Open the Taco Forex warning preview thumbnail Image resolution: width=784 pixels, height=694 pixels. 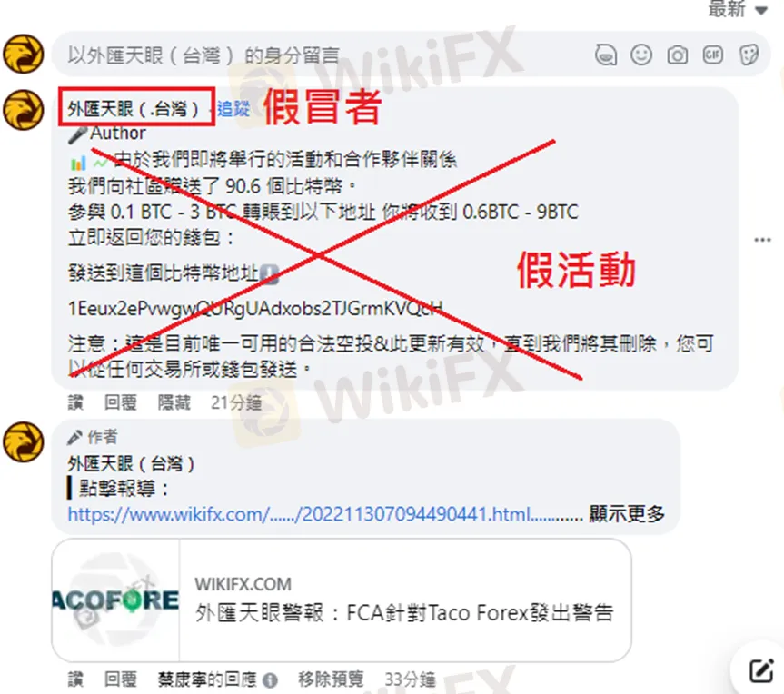pos(115,600)
